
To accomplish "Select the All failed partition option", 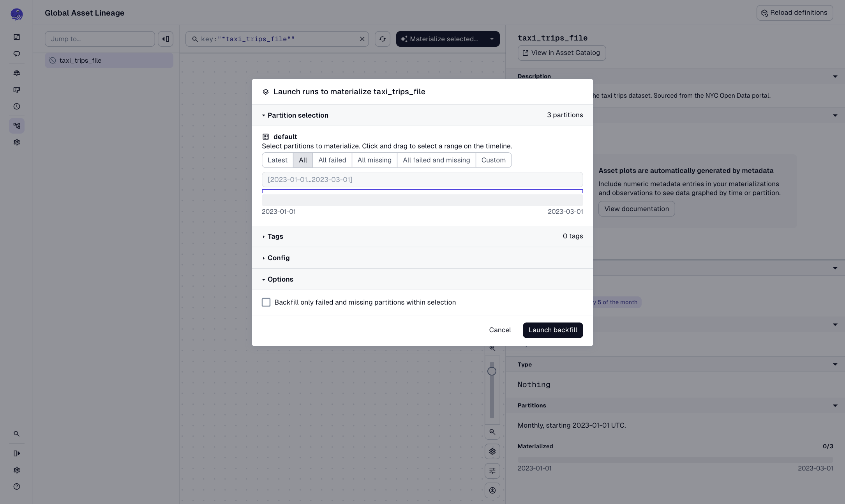I will pyautogui.click(x=332, y=160).
